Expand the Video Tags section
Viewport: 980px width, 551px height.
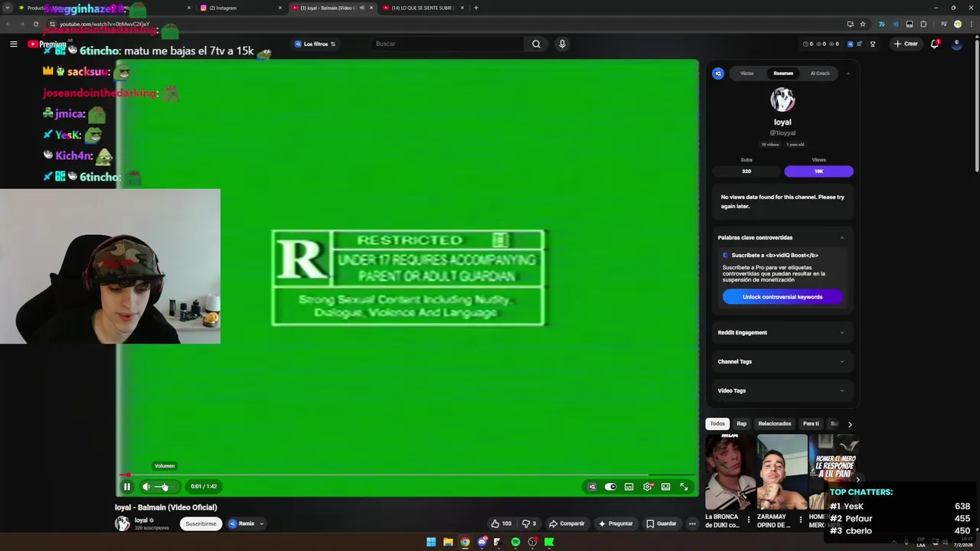781,391
